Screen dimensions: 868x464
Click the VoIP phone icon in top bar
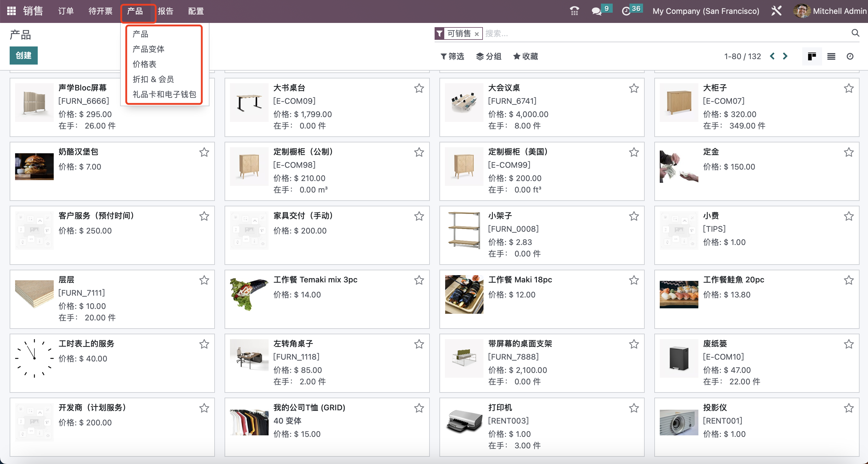tap(574, 11)
